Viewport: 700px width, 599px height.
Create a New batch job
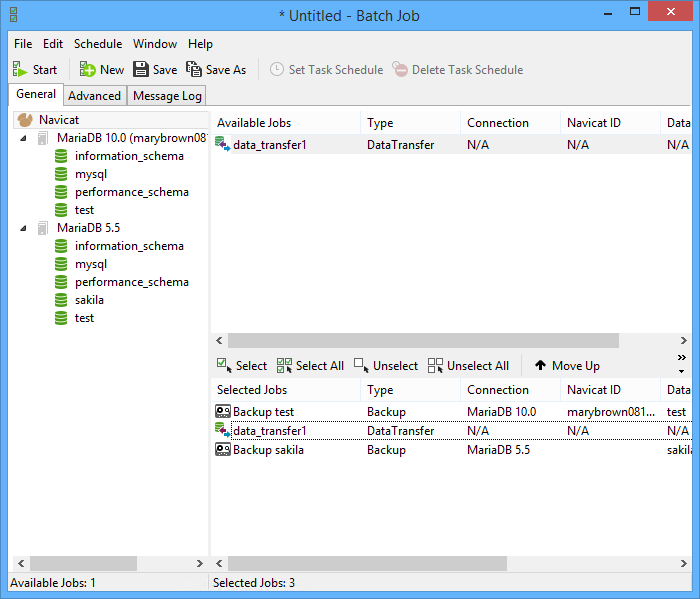(101, 70)
